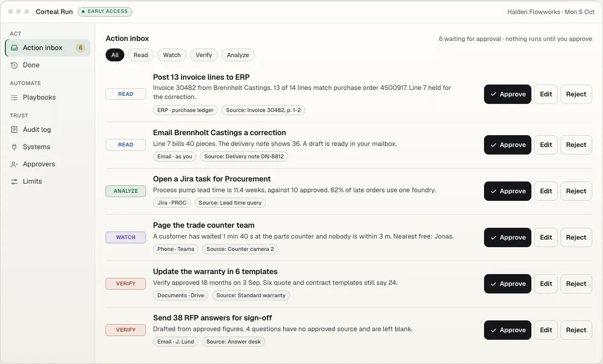Edit the Page the trade counter team action
The height and width of the screenshot is (364, 603).
coord(546,237)
